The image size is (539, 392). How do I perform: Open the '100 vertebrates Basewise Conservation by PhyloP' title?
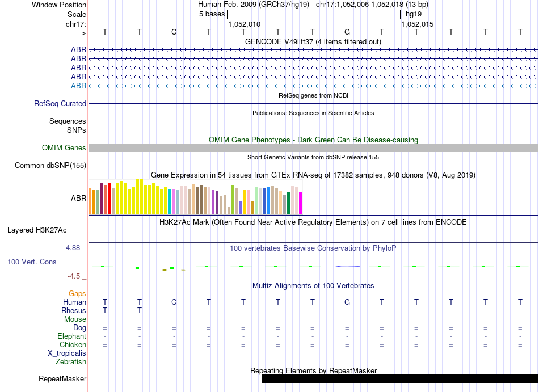[313, 248]
